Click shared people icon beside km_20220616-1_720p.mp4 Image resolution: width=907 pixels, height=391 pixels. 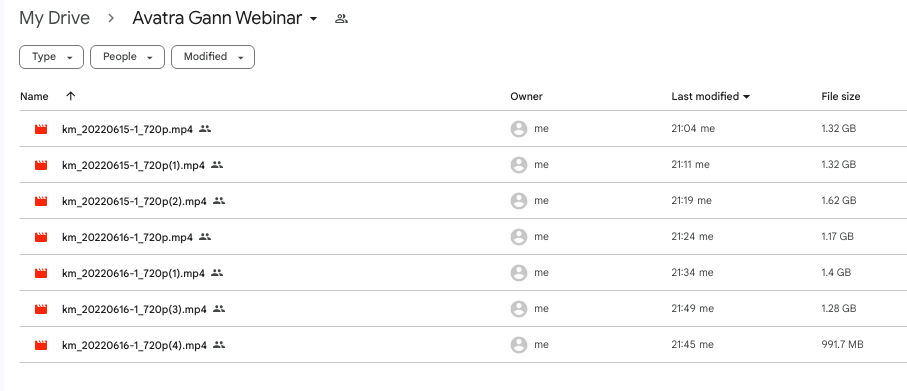click(205, 237)
